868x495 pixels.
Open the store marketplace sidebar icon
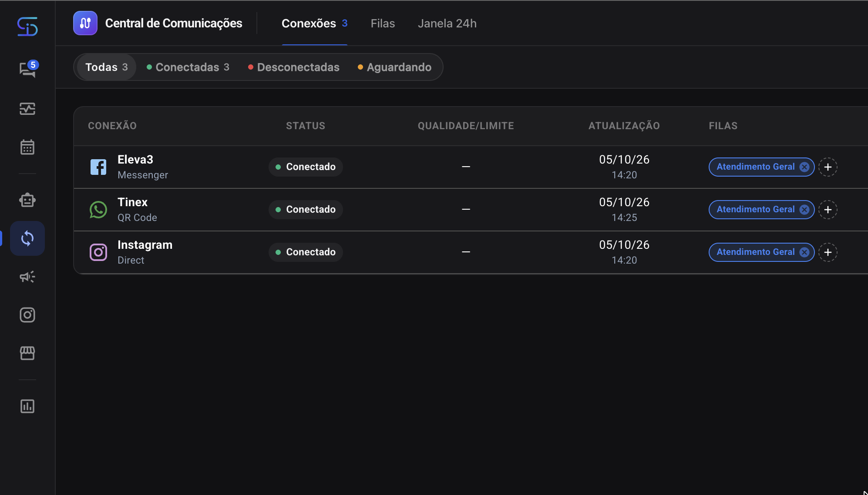click(x=27, y=353)
